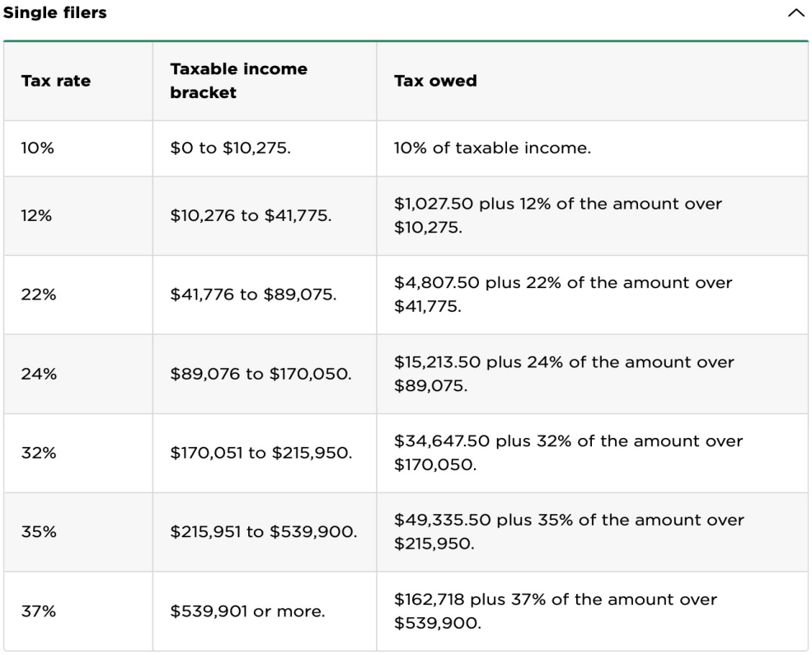
Task: Click the Single filers heading
Action: pyautogui.click(x=55, y=13)
